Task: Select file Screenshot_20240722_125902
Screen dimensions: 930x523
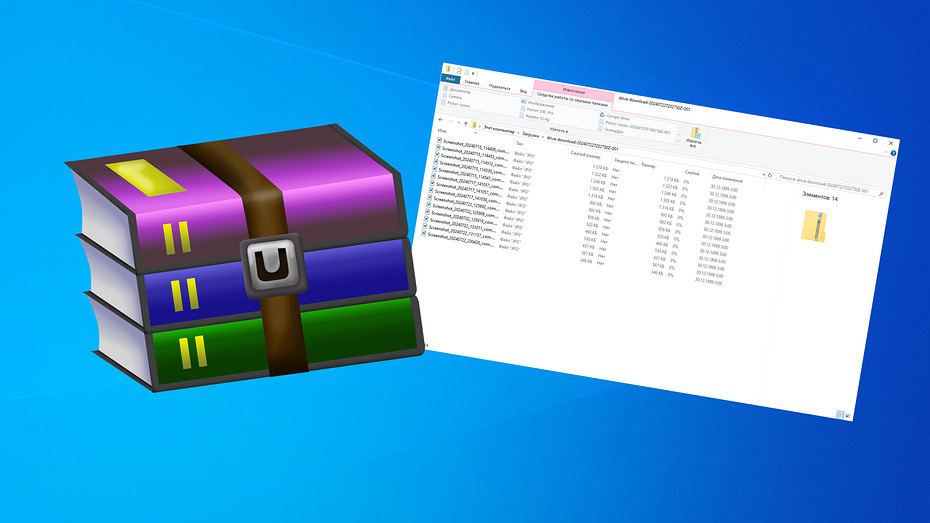Action: tap(466, 204)
